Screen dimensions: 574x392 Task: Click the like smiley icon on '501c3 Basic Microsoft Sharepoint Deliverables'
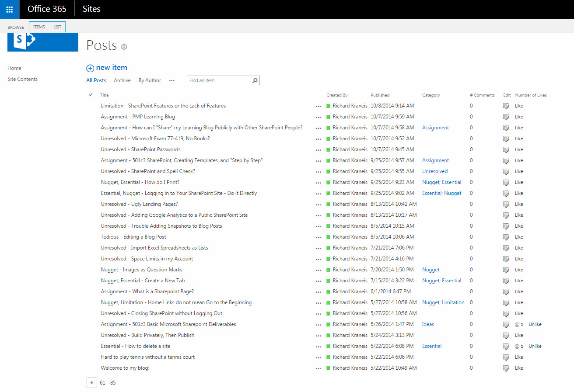pyautogui.click(x=517, y=324)
